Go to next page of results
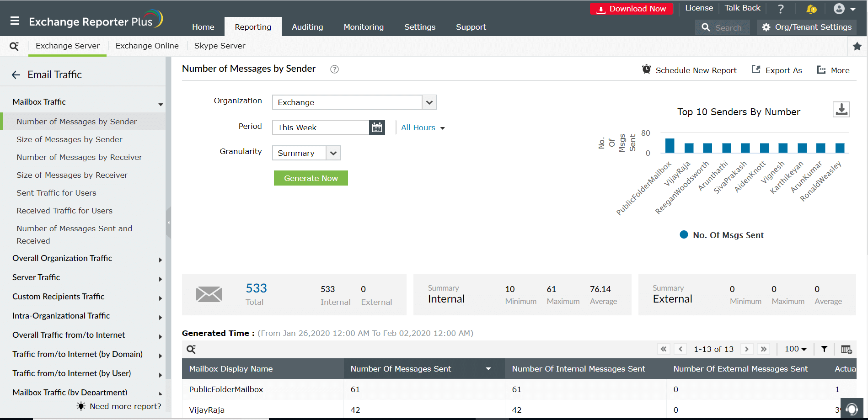Screen dimensions: 868x420 pyautogui.click(x=747, y=349)
